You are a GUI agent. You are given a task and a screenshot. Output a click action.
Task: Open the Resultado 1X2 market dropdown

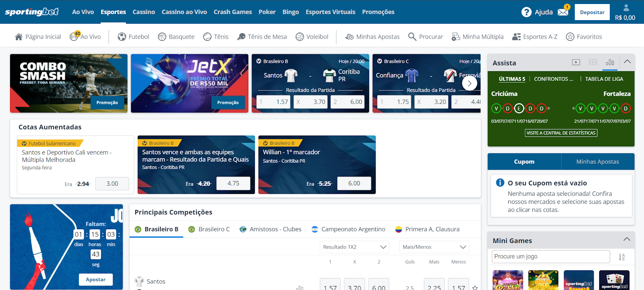354,247
